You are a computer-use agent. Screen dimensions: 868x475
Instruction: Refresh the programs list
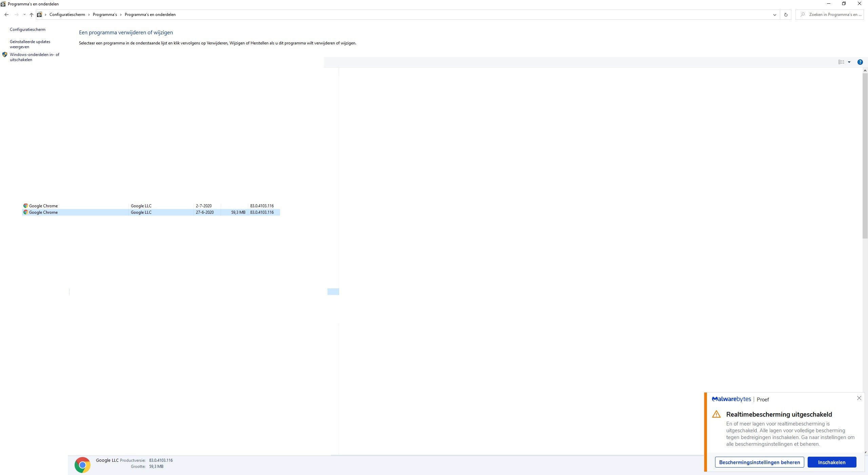[x=786, y=15]
